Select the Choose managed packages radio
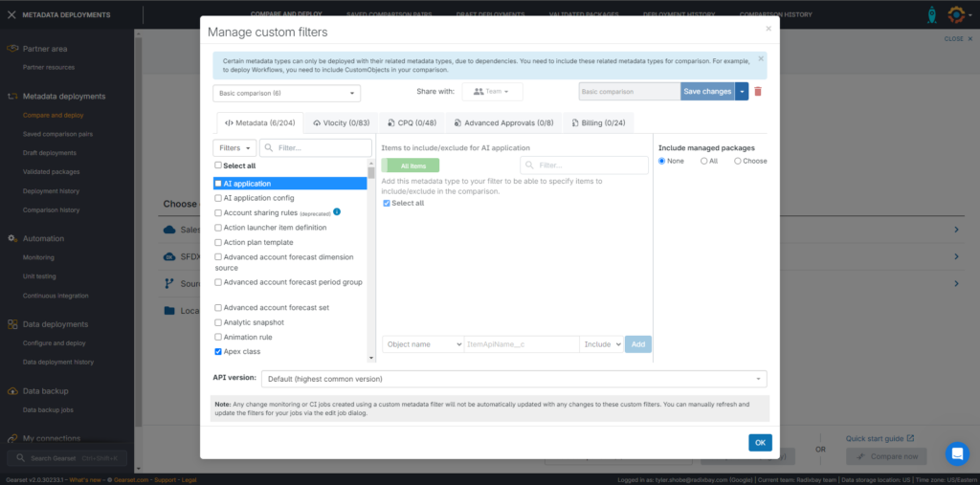This screenshot has width=980, height=485. point(738,162)
